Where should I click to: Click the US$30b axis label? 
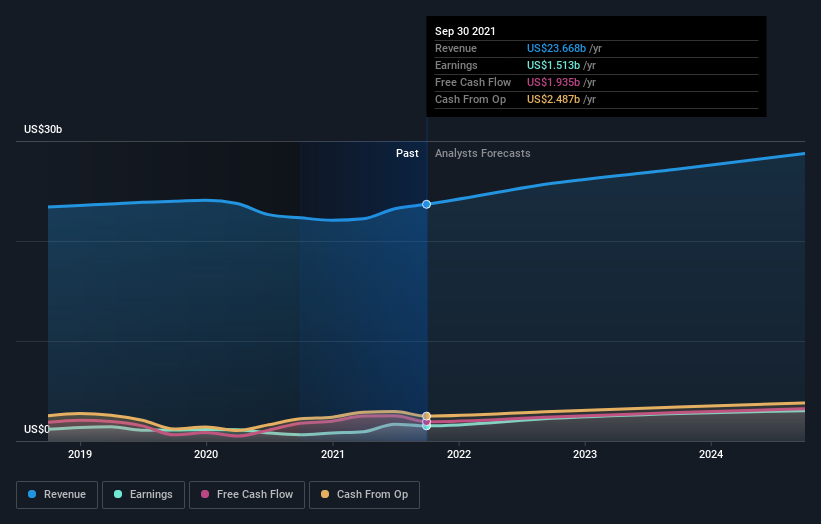coord(43,129)
